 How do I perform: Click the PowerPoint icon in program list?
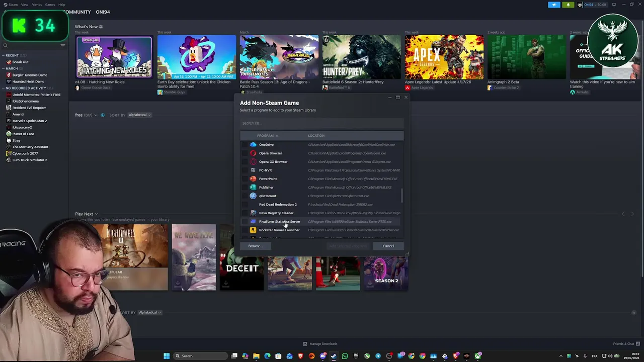253,179
